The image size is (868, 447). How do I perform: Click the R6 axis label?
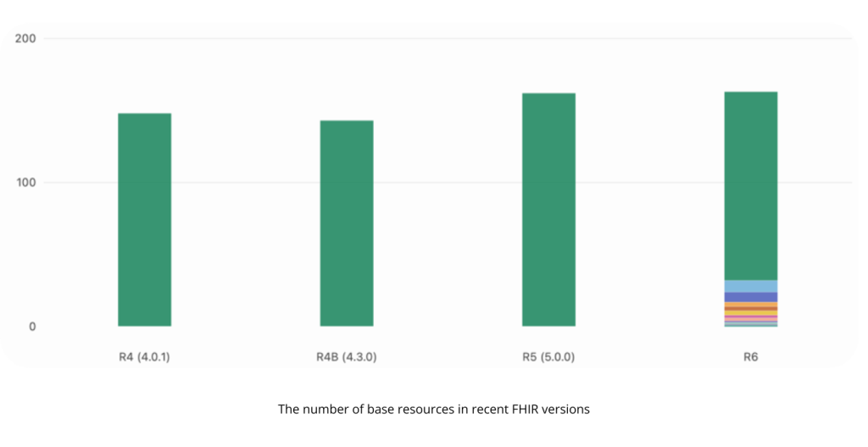pyautogui.click(x=751, y=357)
